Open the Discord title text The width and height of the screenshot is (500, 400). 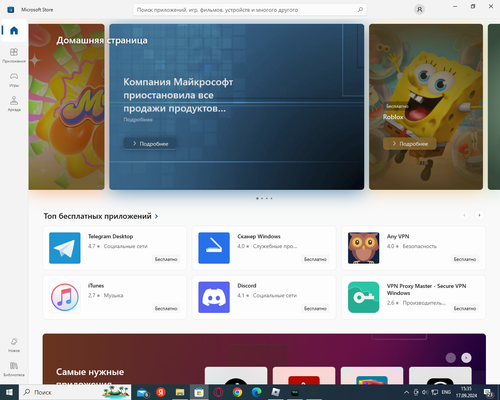247,286
